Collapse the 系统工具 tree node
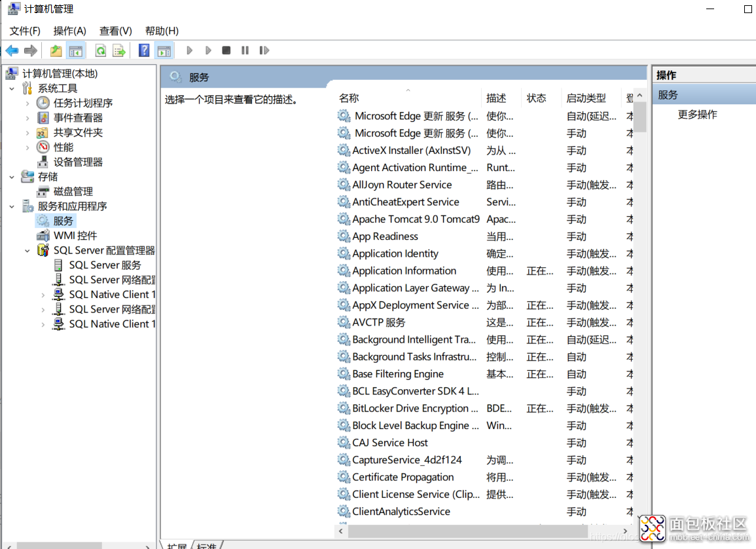Image resolution: width=756 pixels, height=549 pixels. pos(12,88)
